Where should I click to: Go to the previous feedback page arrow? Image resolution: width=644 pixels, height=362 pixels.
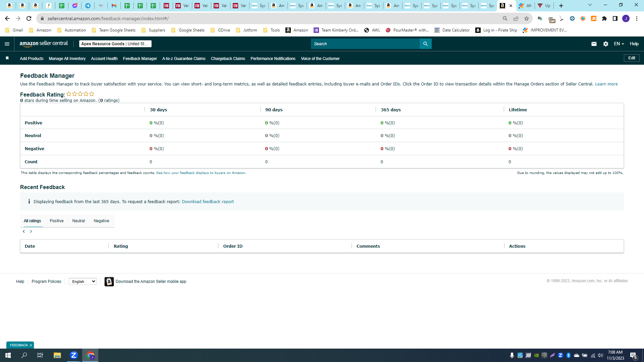23,231
